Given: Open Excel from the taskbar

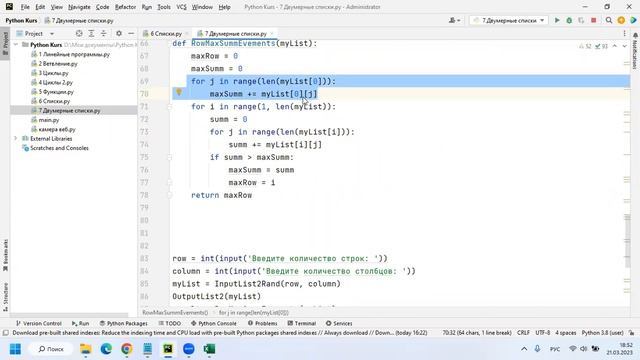Looking at the screenshot, I should pyautogui.click(x=209, y=349).
